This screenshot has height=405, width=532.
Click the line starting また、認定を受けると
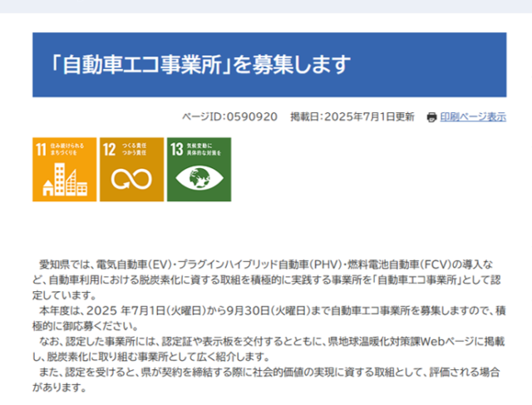pos(269,372)
